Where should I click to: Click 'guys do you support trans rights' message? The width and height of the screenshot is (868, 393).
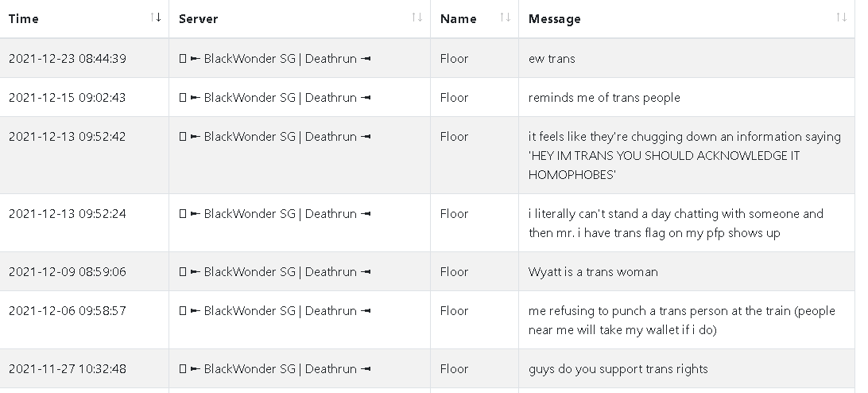[618, 368]
